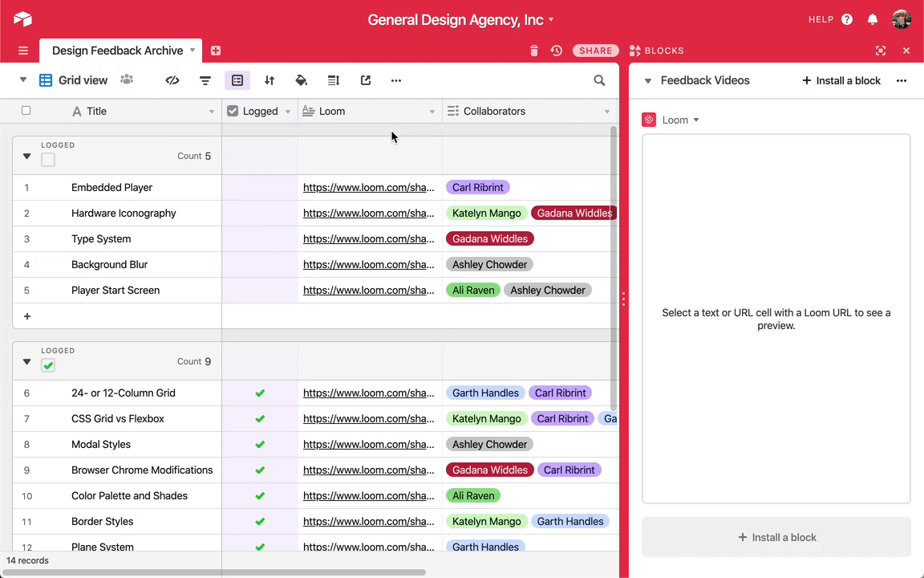The width and height of the screenshot is (924, 578).
Task: Click the bottom Install a block button
Action: [776, 537]
